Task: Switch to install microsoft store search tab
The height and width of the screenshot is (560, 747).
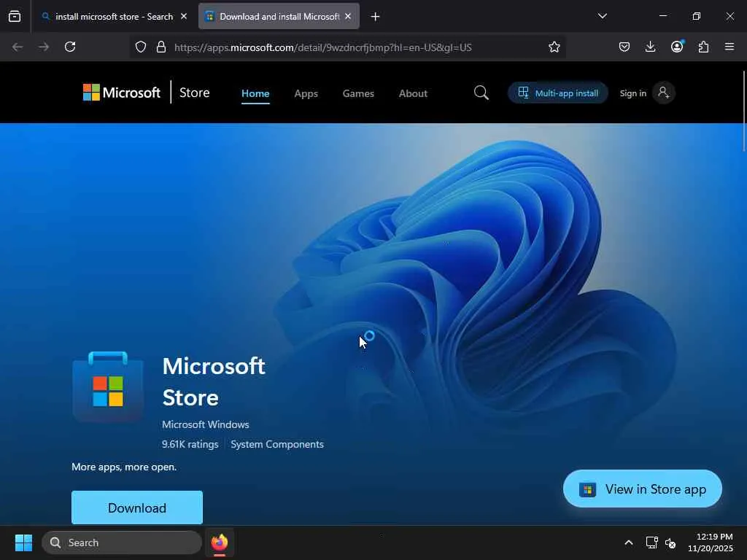Action: [114, 17]
